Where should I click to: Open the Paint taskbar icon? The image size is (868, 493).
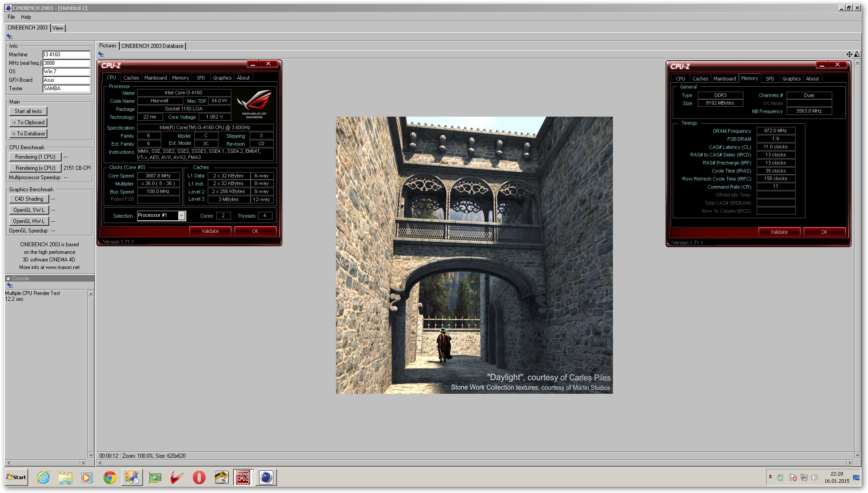[132, 477]
